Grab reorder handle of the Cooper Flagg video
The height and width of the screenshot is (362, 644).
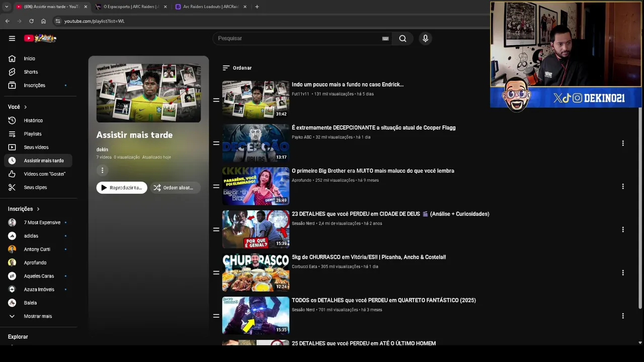pyautogui.click(x=216, y=143)
